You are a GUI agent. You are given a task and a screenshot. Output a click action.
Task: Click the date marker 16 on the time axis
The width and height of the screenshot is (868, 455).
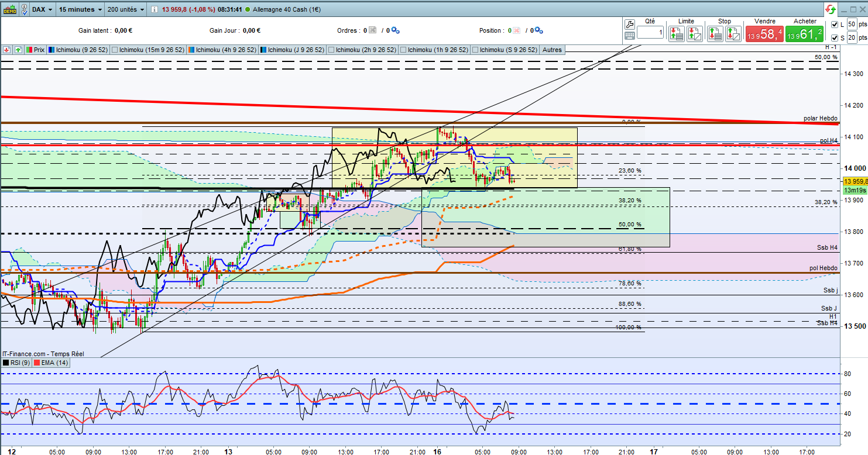click(x=437, y=451)
